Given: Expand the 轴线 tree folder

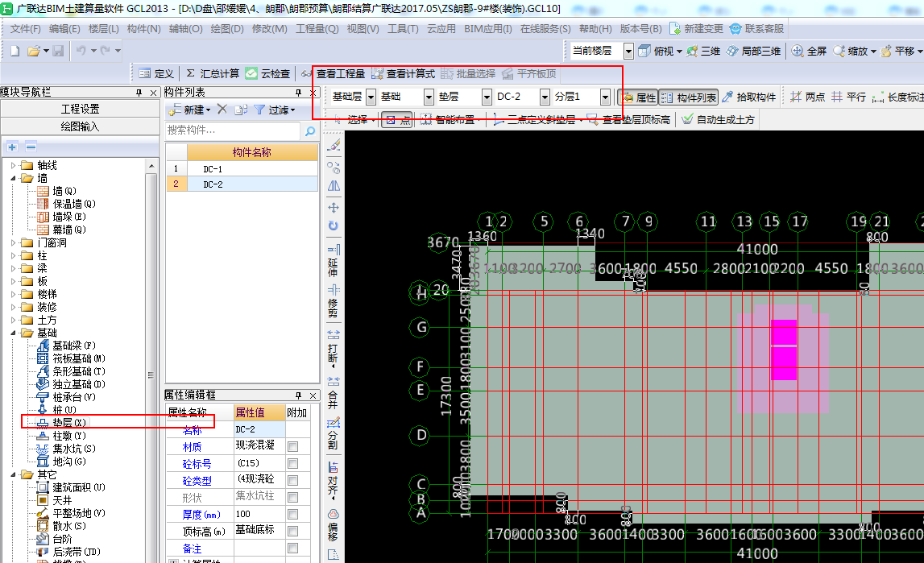Looking at the screenshot, I should click(x=13, y=165).
